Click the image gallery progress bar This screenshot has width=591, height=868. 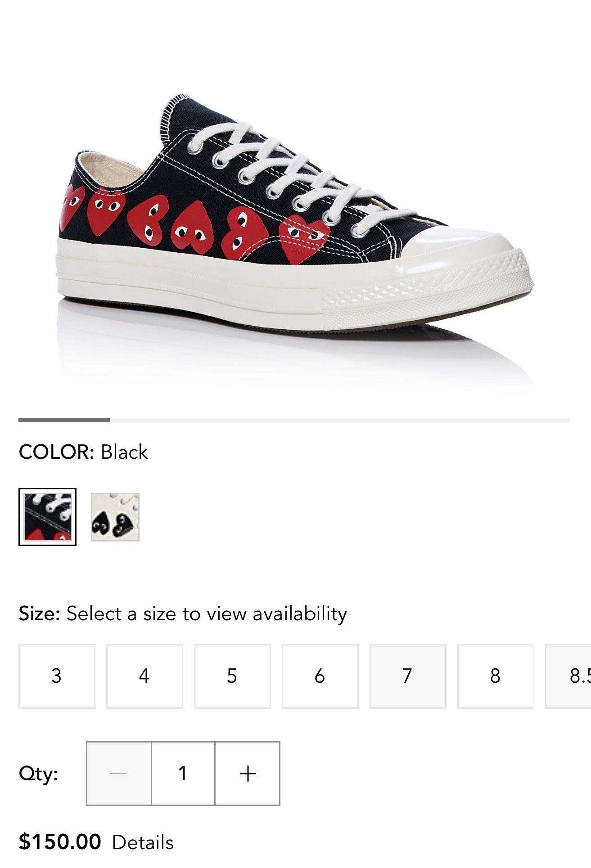(294, 420)
